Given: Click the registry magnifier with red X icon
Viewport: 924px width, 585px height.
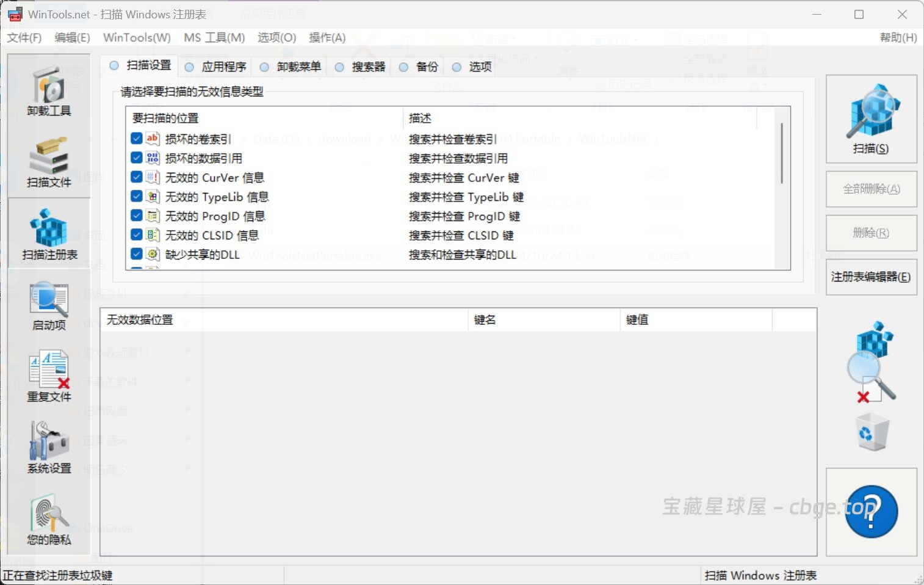Looking at the screenshot, I should coord(871,362).
